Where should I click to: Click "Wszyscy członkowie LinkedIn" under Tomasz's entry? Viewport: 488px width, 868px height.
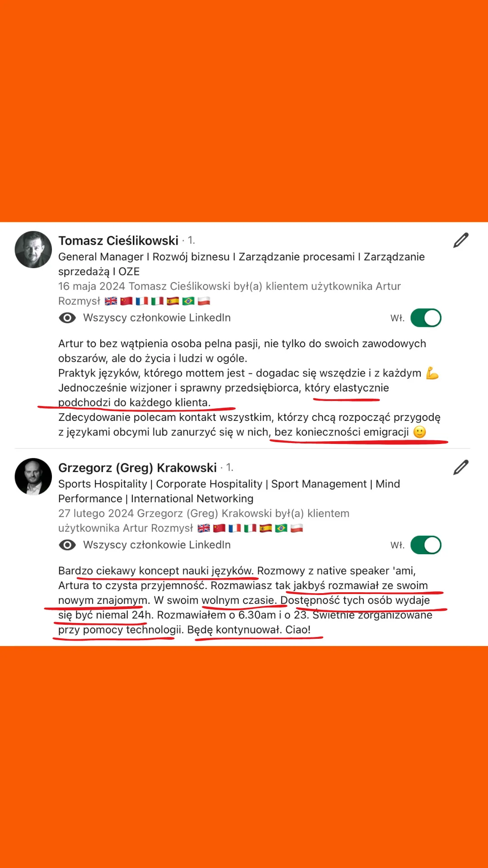coord(157,318)
